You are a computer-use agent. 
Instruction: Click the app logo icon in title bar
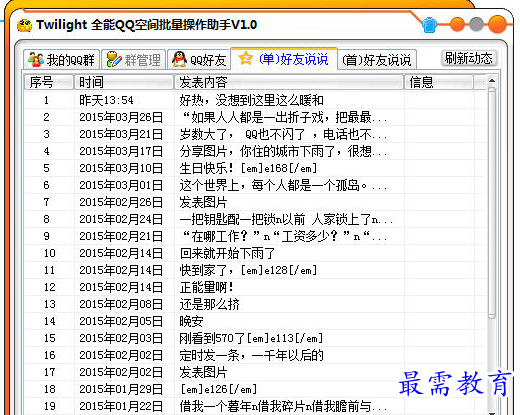coord(24,25)
